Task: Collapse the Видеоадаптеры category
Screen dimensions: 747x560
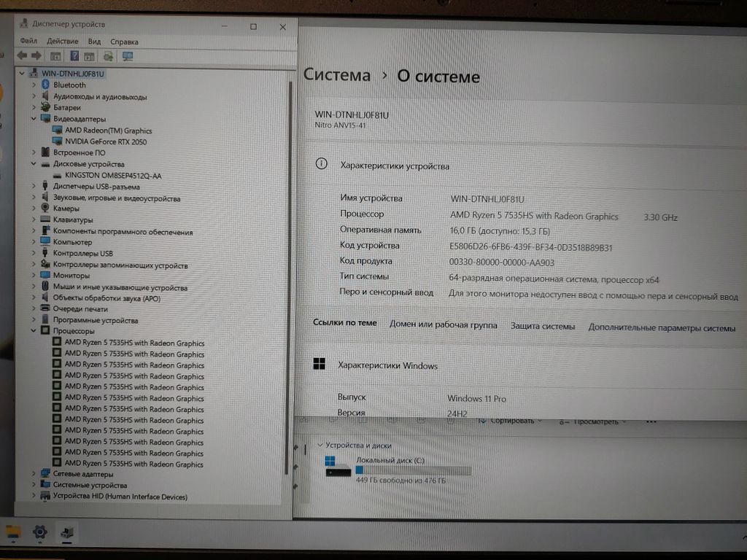Action: click(x=34, y=119)
